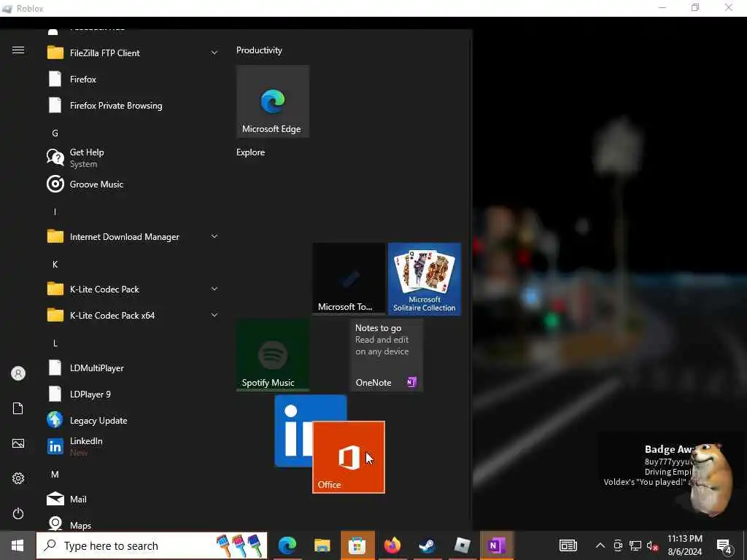This screenshot has width=747, height=560.
Task: Open Get Help from app list
Action: click(x=133, y=157)
